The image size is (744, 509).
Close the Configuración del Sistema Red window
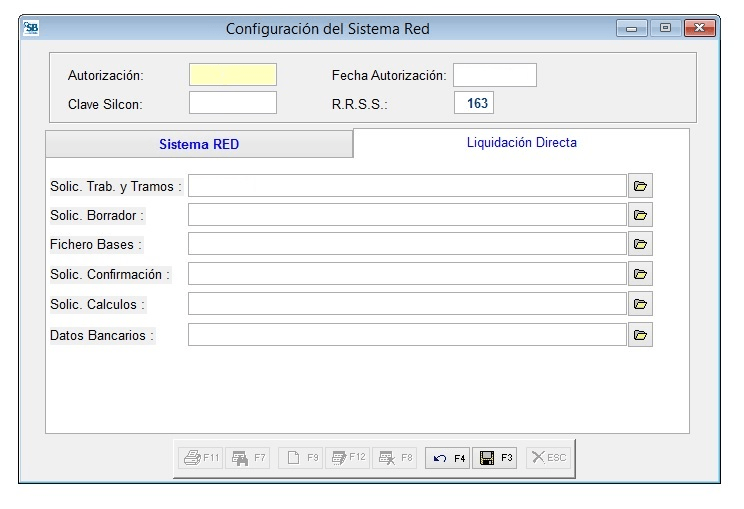pyautogui.click(x=699, y=28)
